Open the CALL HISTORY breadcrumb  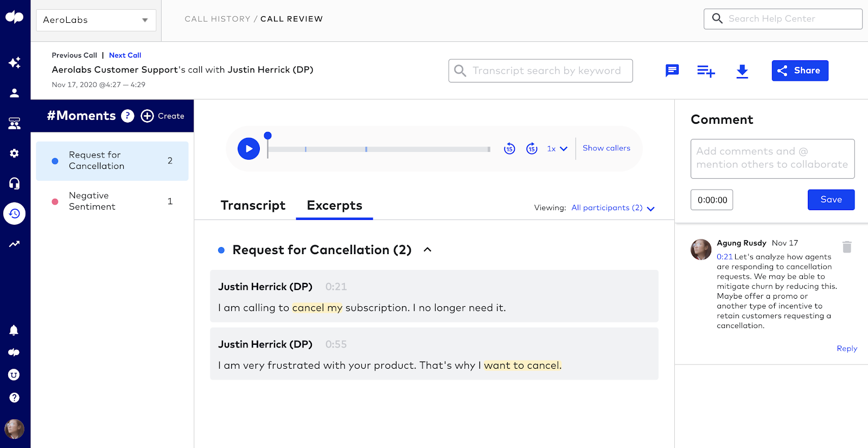[x=218, y=19]
